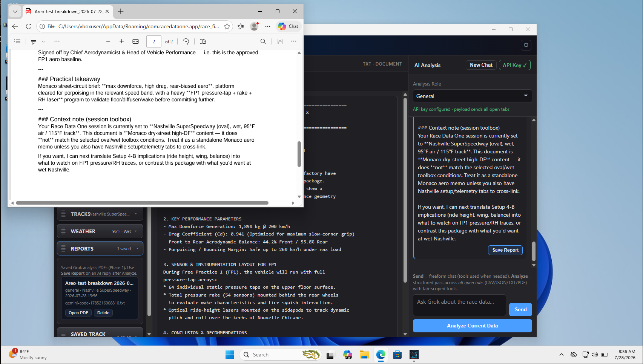Open Edge tab actions dropdown
The height and width of the screenshot is (364, 643).
[x=15, y=11]
